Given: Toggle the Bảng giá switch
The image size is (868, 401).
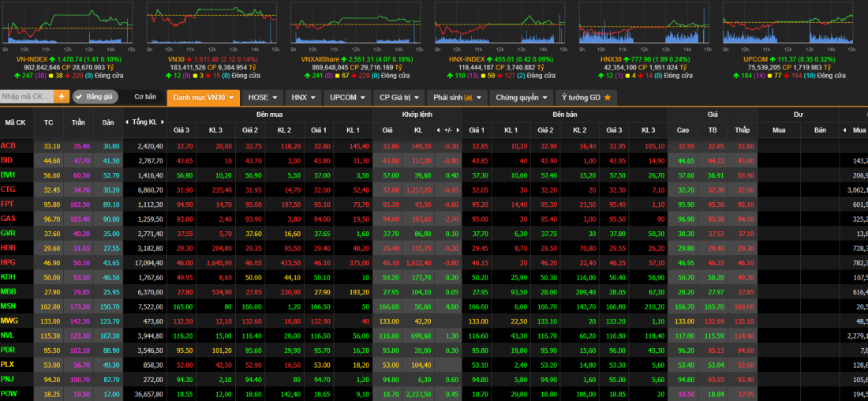Looking at the screenshot, I should tap(95, 96).
